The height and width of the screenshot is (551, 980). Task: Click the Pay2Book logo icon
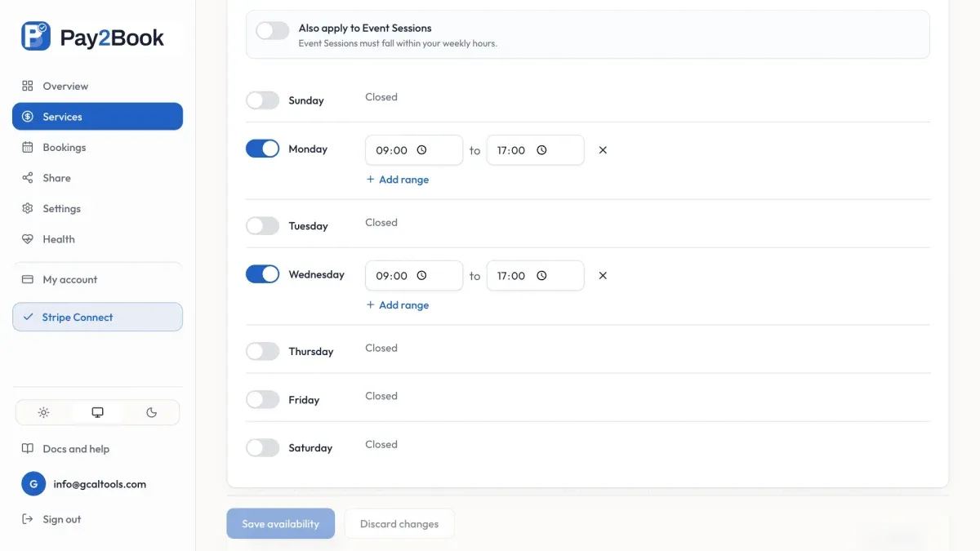pos(36,36)
